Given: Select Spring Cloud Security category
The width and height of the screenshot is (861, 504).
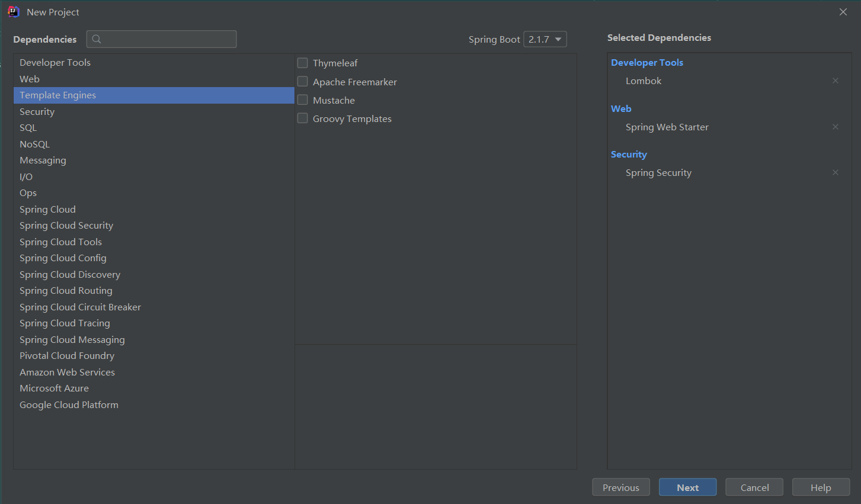Looking at the screenshot, I should tap(154, 225).
